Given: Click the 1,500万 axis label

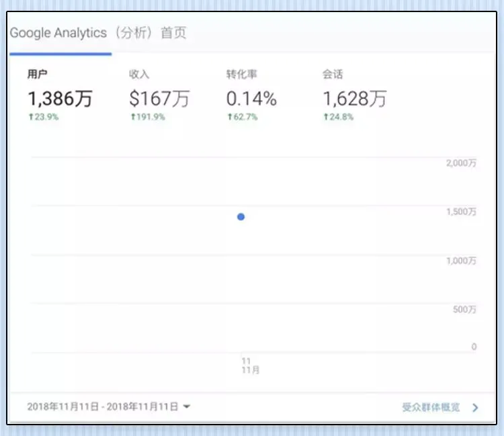Looking at the screenshot, I should [461, 212].
